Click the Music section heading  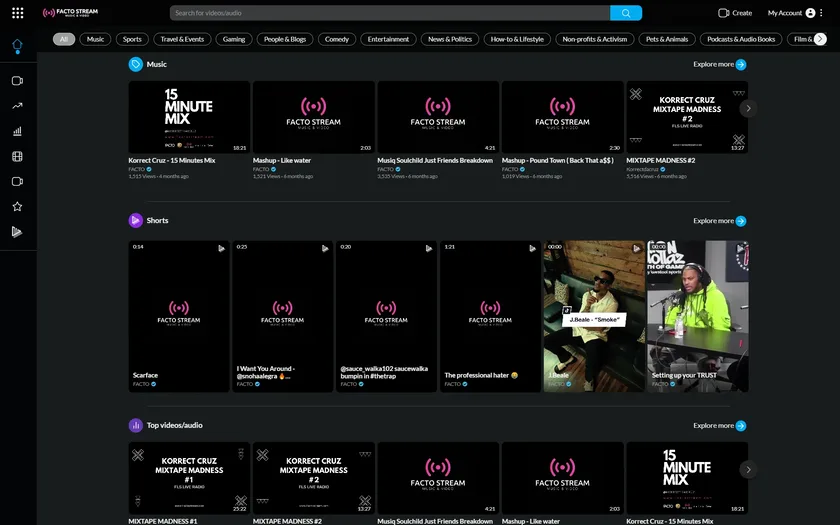156,64
